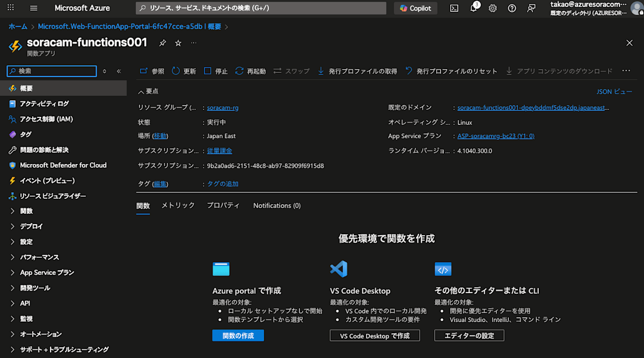Image resolution: width=644 pixels, height=358 pixels.
Task: Click 更新 to refresh the page
Action: pos(184,71)
